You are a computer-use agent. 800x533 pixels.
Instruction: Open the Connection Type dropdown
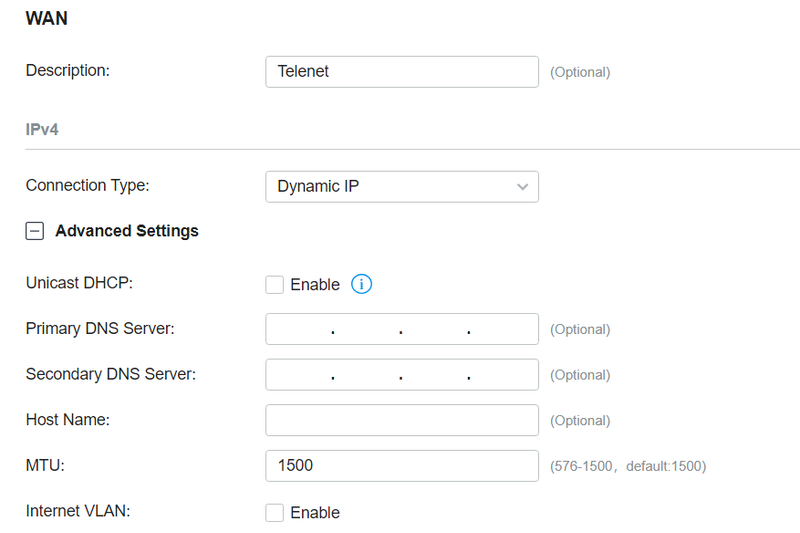400,187
